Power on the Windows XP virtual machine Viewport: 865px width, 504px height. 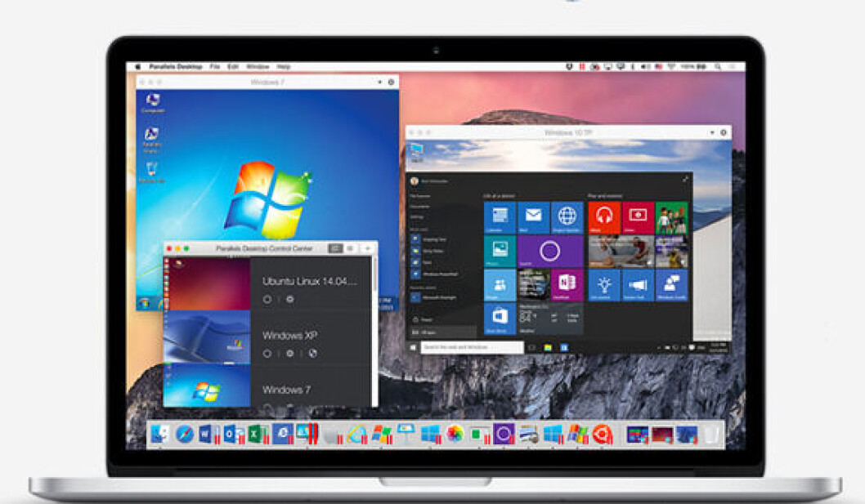point(267,354)
